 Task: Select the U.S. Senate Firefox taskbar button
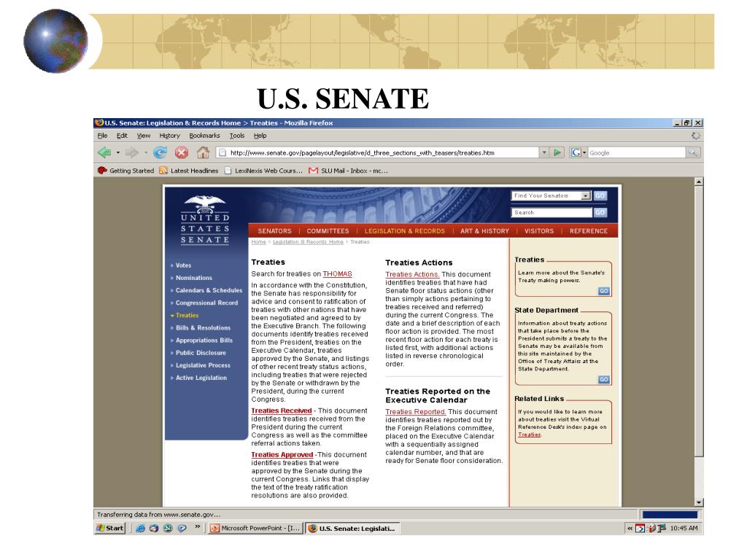(x=352, y=528)
